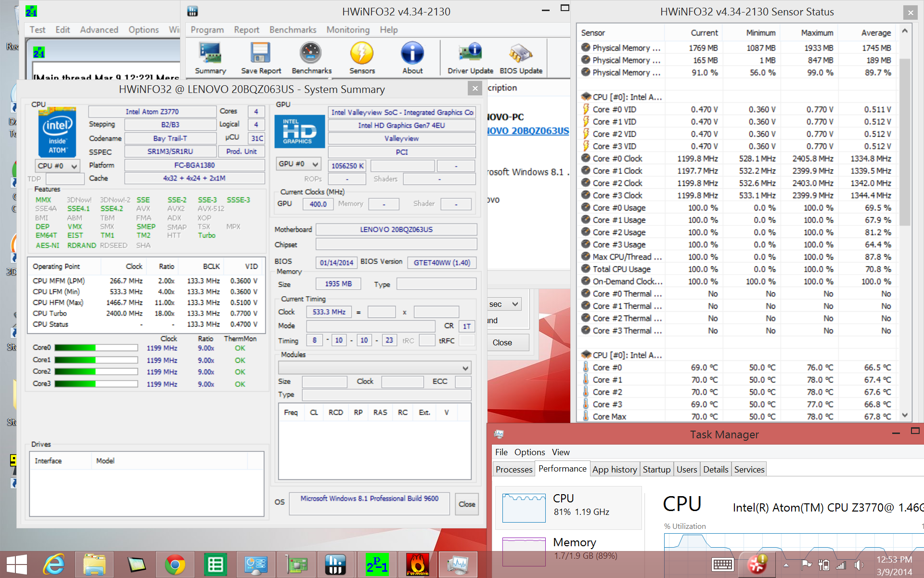This screenshot has height=578, width=924.
Task: Select the 'Total CPU Usage' sensor row
Action: click(x=736, y=269)
